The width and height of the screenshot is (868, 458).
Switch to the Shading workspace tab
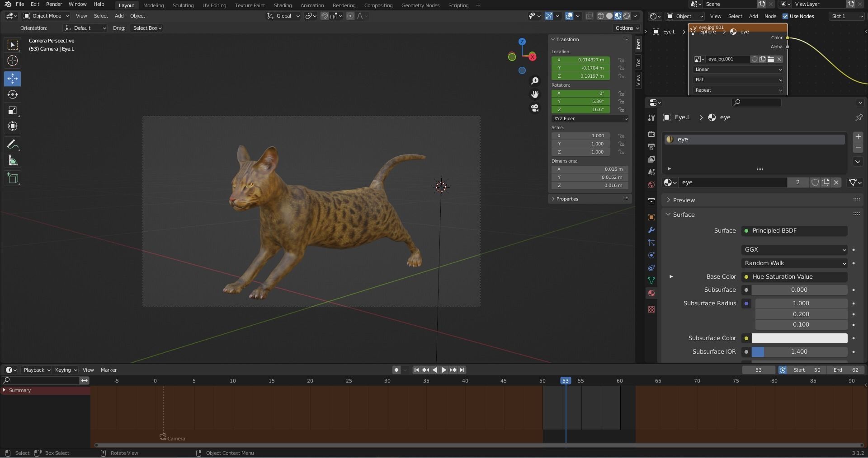coord(283,5)
